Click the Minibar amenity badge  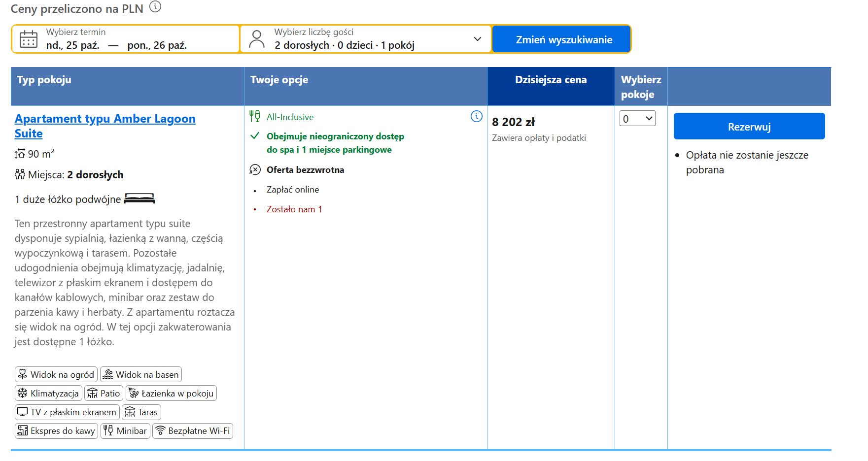point(125,430)
